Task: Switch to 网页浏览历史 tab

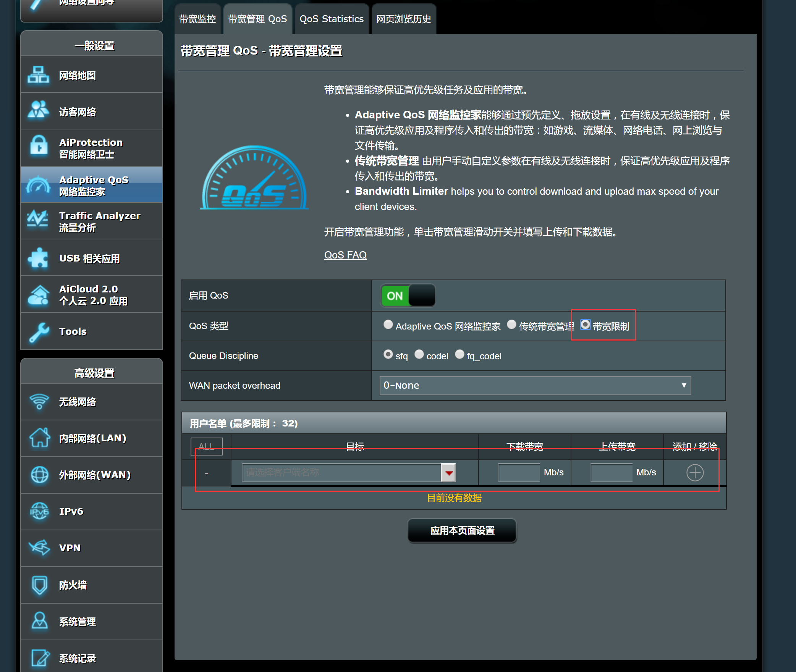Action: pos(403,19)
